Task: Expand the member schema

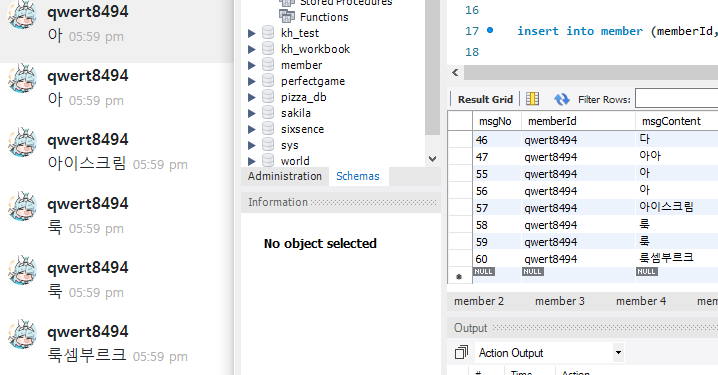Action: coord(251,65)
